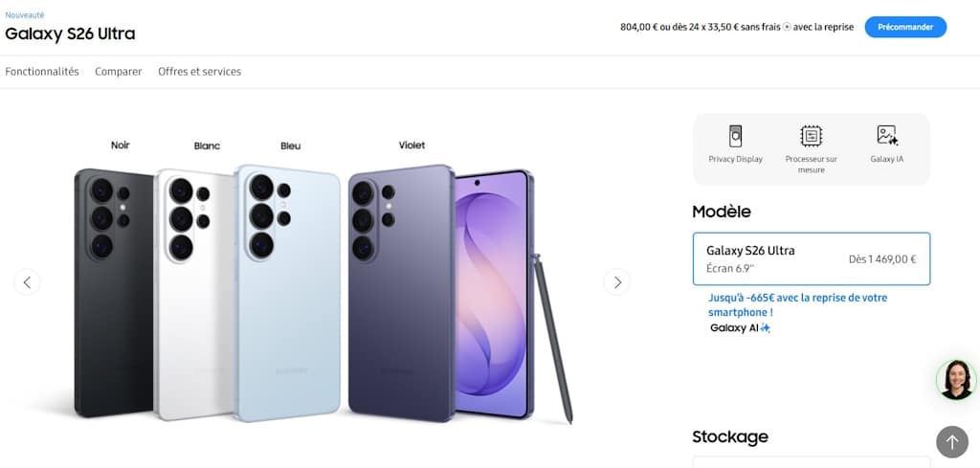The width and height of the screenshot is (980, 468).
Task: Click the Processeur sur mesure chip icon
Action: pyautogui.click(x=811, y=136)
